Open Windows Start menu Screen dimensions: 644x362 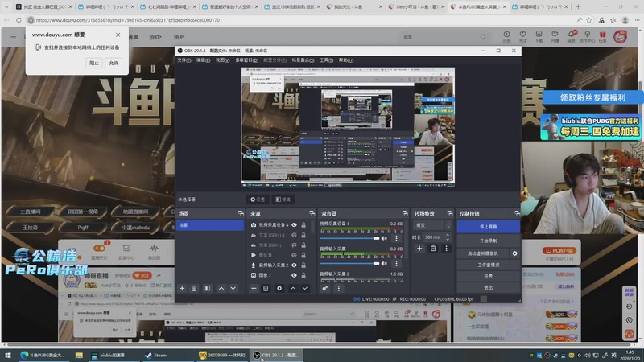8,355
